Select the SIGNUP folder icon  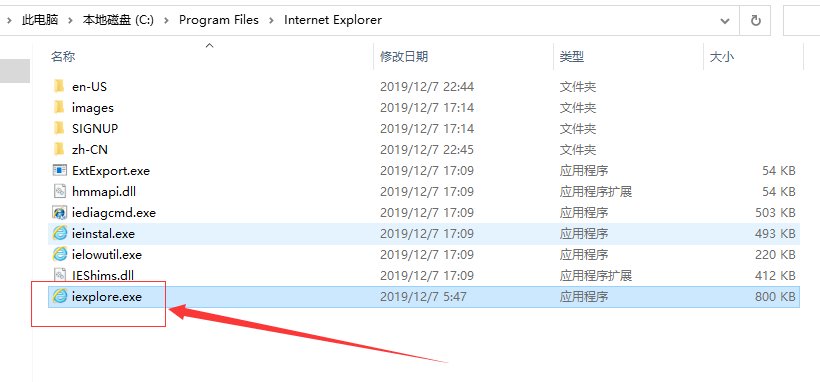point(59,128)
